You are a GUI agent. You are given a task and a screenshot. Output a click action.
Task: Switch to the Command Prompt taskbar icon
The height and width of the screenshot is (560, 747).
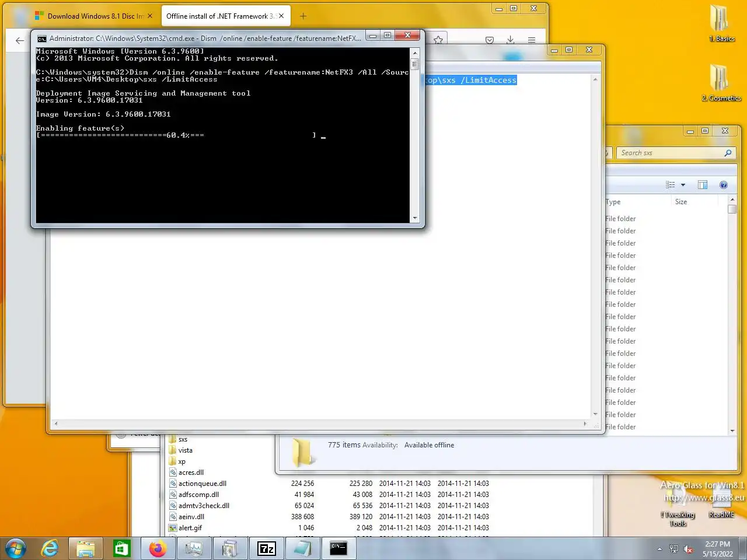[338, 549]
